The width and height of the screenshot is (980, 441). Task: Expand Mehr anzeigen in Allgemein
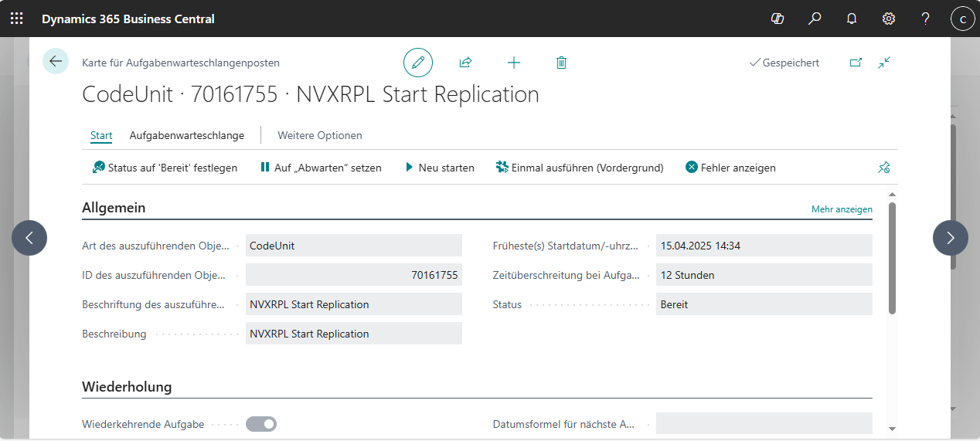tap(842, 209)
